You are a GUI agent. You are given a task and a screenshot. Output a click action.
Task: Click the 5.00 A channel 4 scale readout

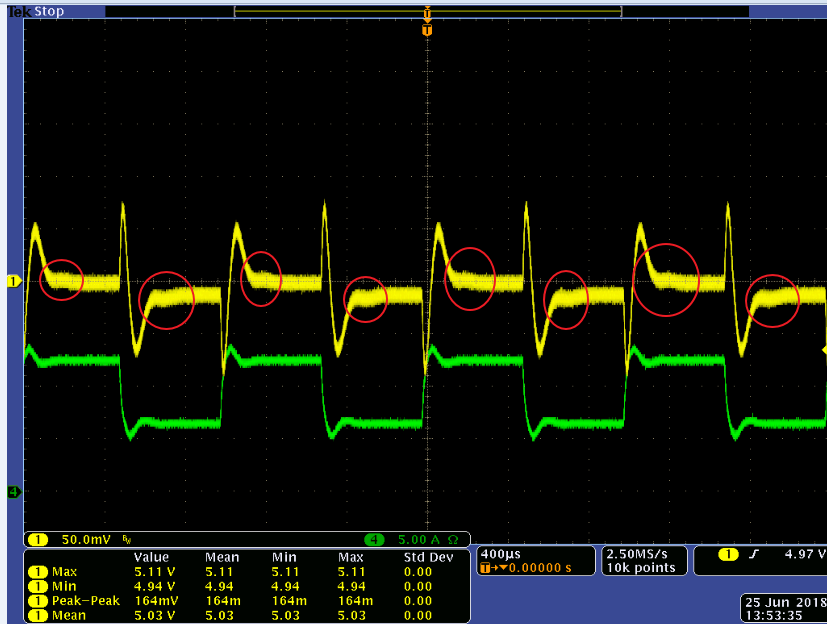point(419,540)
